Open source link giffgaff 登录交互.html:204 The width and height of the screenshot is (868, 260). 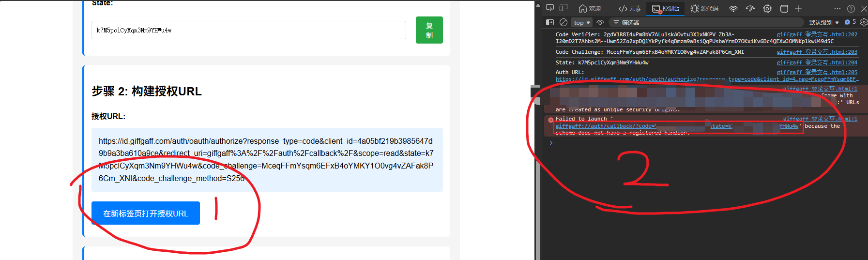tap(817, 62)
